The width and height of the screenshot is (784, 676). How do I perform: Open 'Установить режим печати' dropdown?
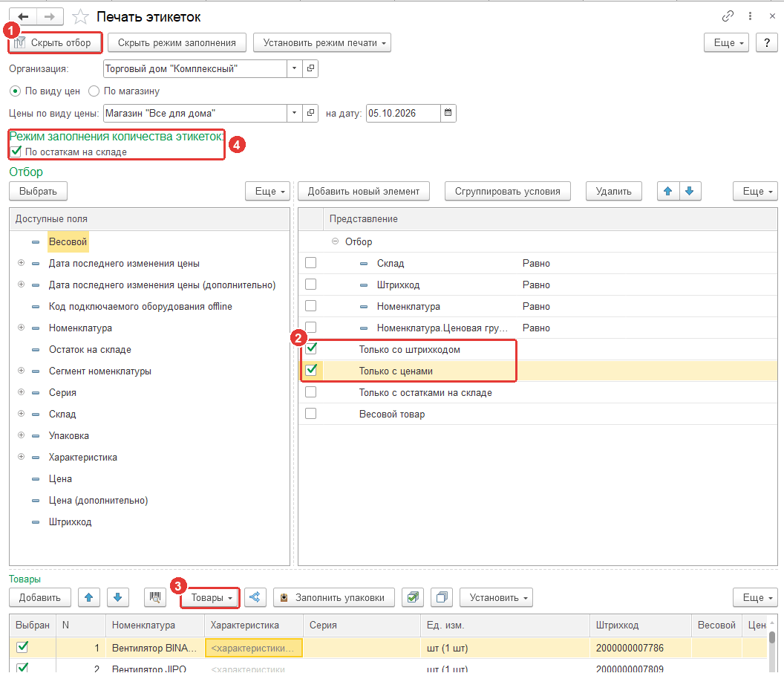pos(322,42)
